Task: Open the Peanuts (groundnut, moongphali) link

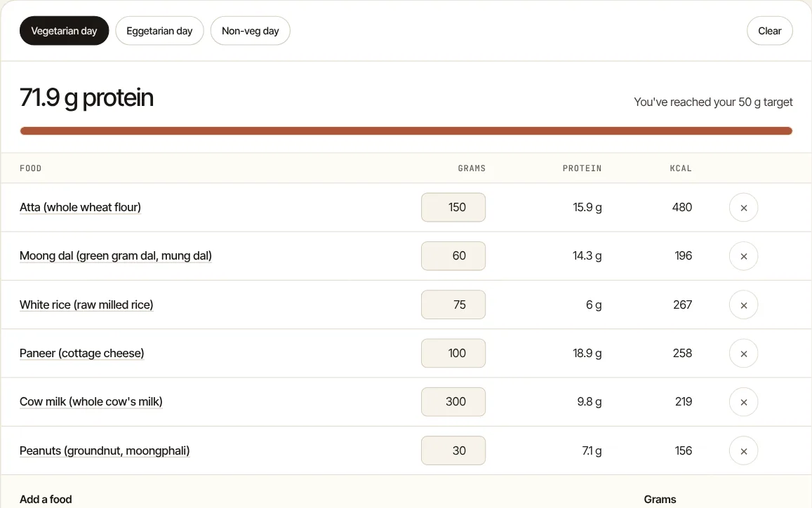Action: pos(105,450)
